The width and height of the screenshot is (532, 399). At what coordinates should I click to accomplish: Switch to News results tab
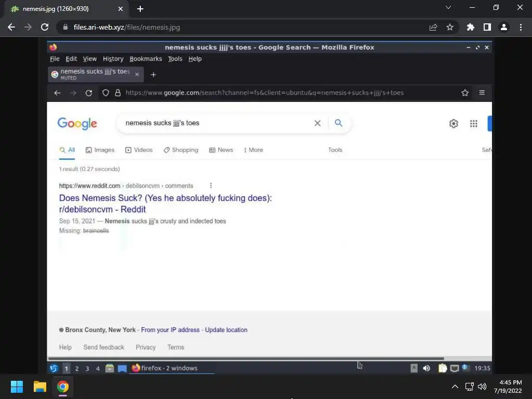pyautogui.click(x=221, y=150)
